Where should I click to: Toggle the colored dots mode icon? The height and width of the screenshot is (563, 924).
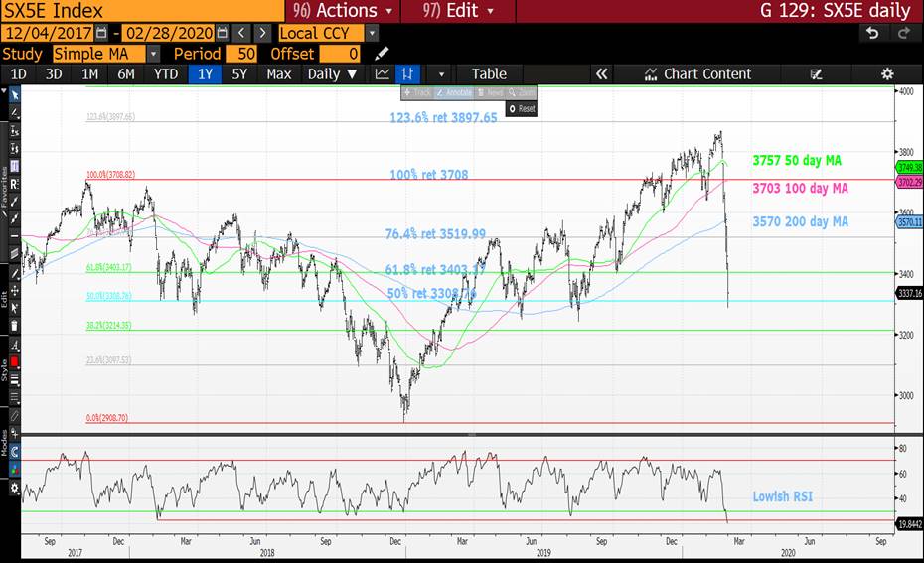pyautogui.click(x=15, y=470)
